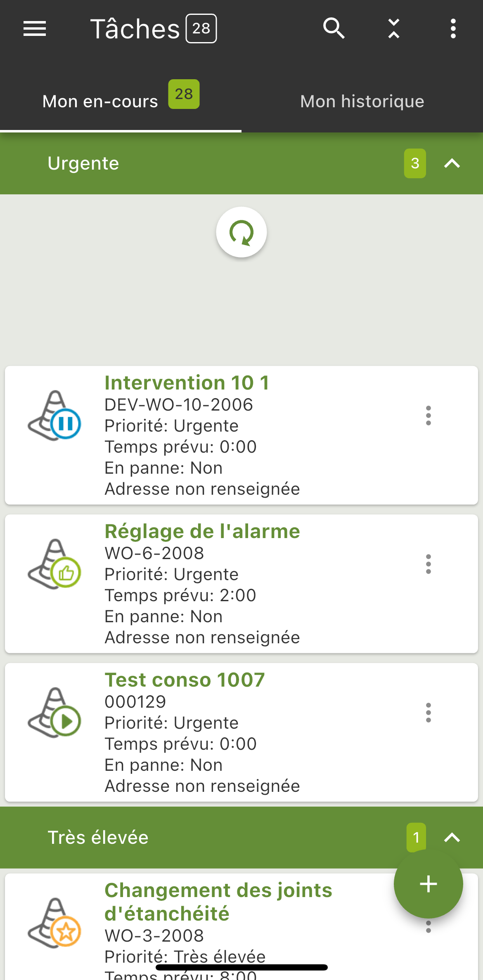This screenshot has width=483, height=980.
Task: Switch to the Mon historique tab
Action: [x=362, y=102]
